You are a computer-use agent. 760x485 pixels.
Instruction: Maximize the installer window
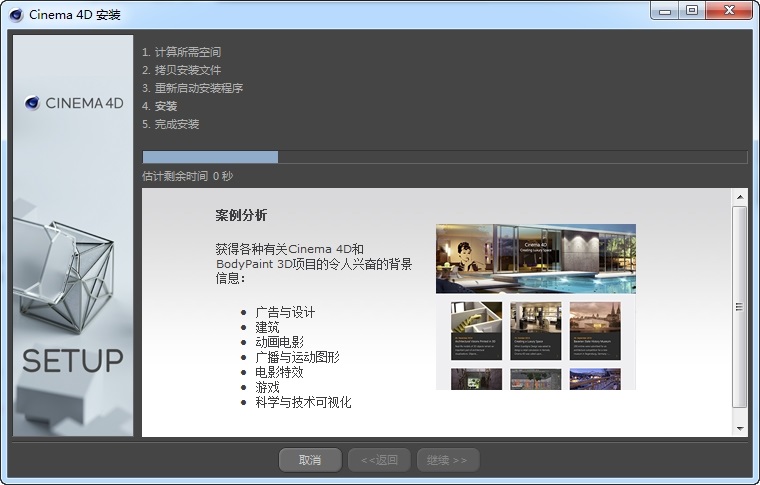click(x=692, y=11)
